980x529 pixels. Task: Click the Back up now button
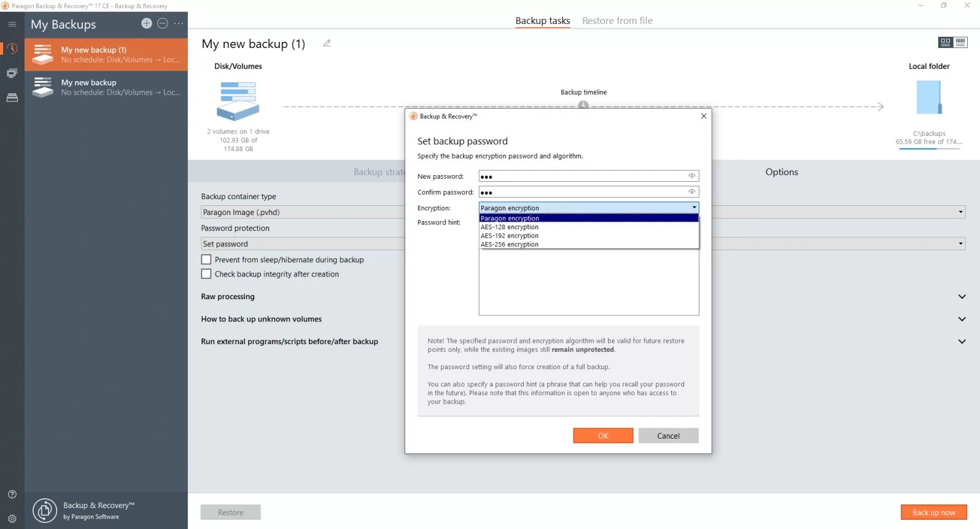point(933,512)
